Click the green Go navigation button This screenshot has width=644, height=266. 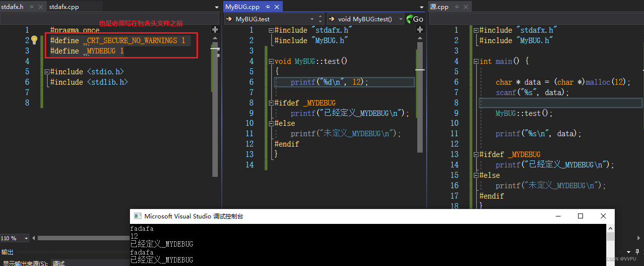pos(415,19)
